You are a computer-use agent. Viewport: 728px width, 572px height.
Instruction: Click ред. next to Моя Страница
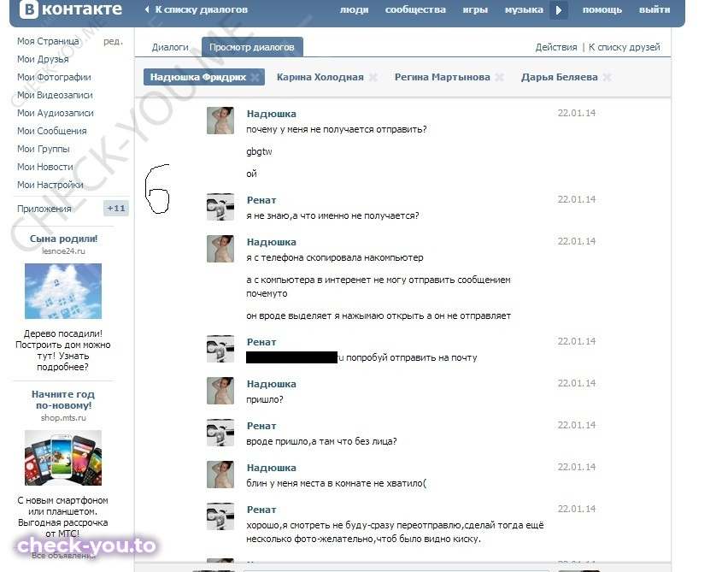point(113,41)
